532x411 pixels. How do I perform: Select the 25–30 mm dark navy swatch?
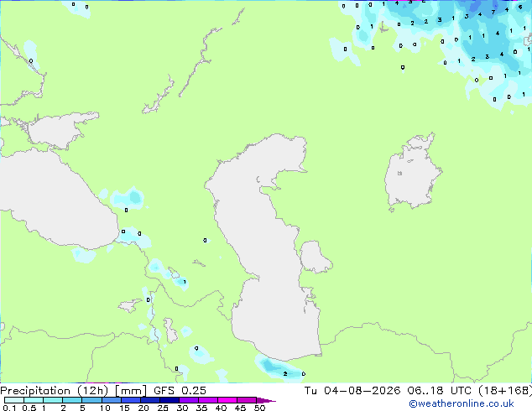pyautogui.click(x=170, y=400)
